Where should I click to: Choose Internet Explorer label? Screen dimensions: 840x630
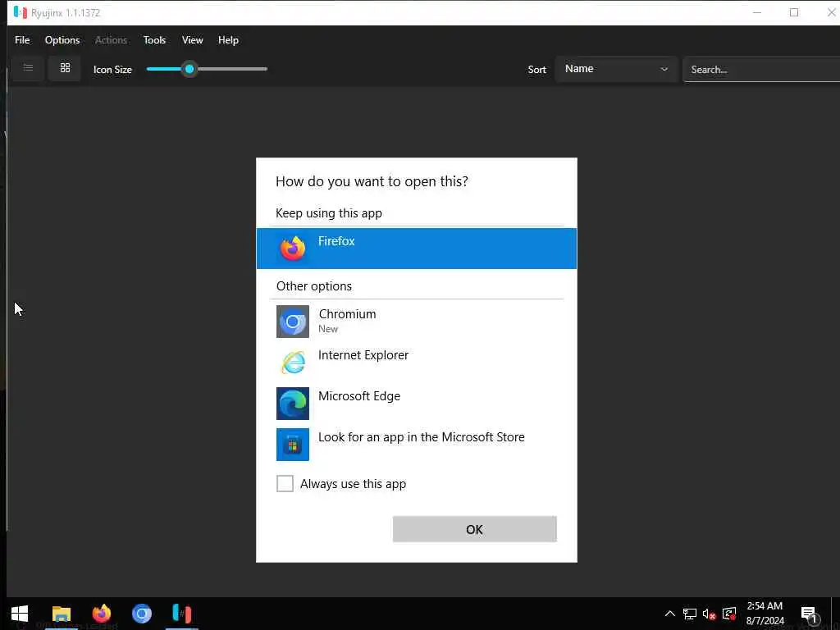pyautogui.click(x=363, y=355)
